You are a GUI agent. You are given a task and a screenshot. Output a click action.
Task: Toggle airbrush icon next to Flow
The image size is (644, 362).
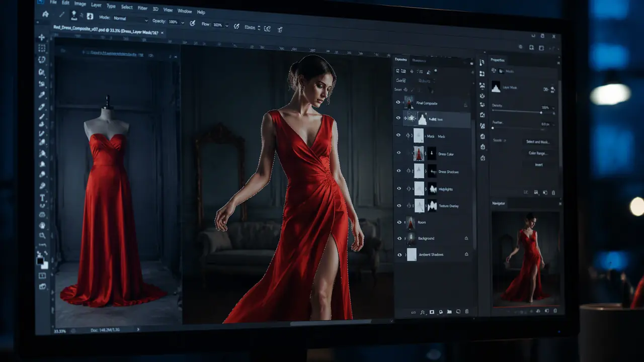click(x=236, y=26)
